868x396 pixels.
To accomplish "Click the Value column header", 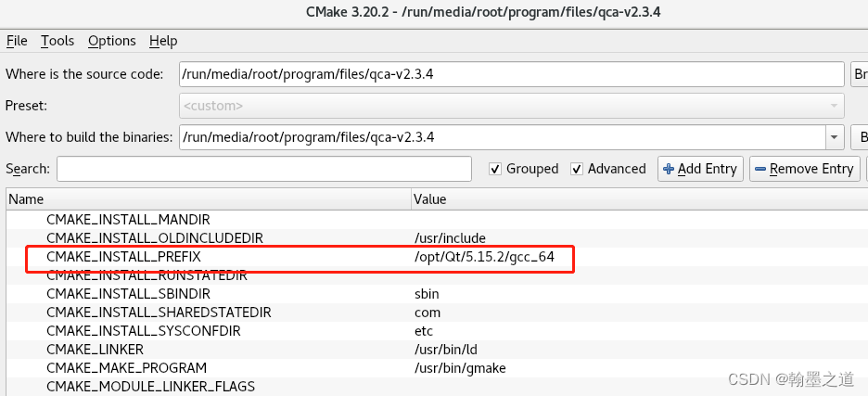I will [x=430, y=199].
